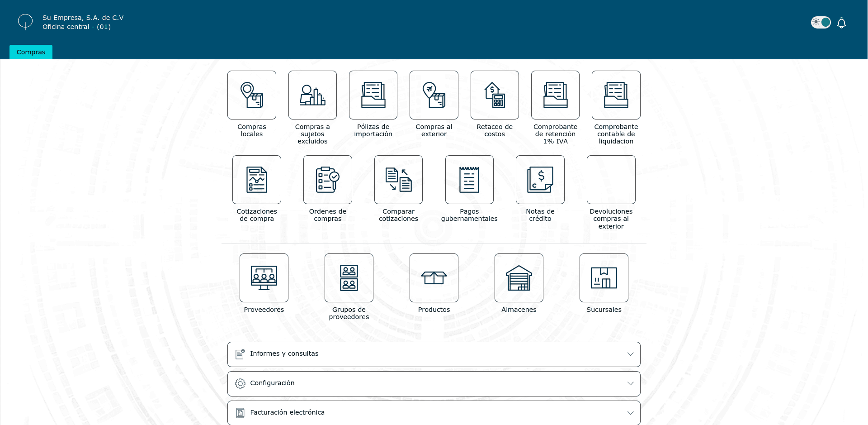Viewport: 868px width, 425px height.
Task: Expand the Configuración section
Action: tap(434, 383)
